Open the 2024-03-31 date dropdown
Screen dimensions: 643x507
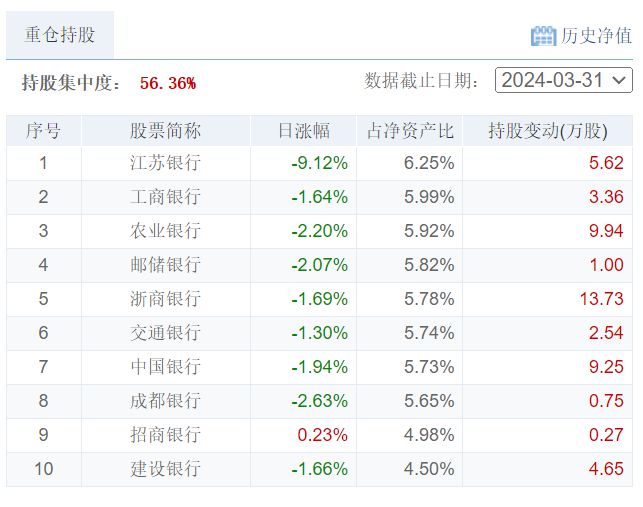[564, 80]
